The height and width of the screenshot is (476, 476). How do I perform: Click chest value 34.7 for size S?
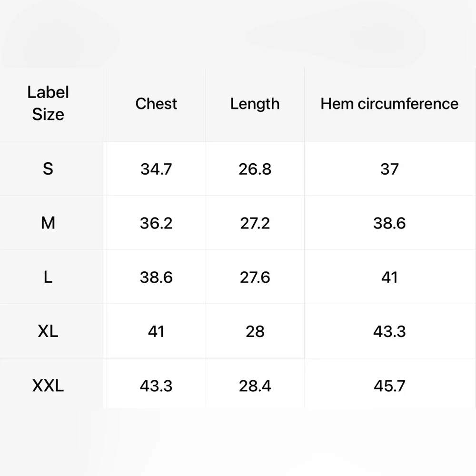tap(156, 169)
